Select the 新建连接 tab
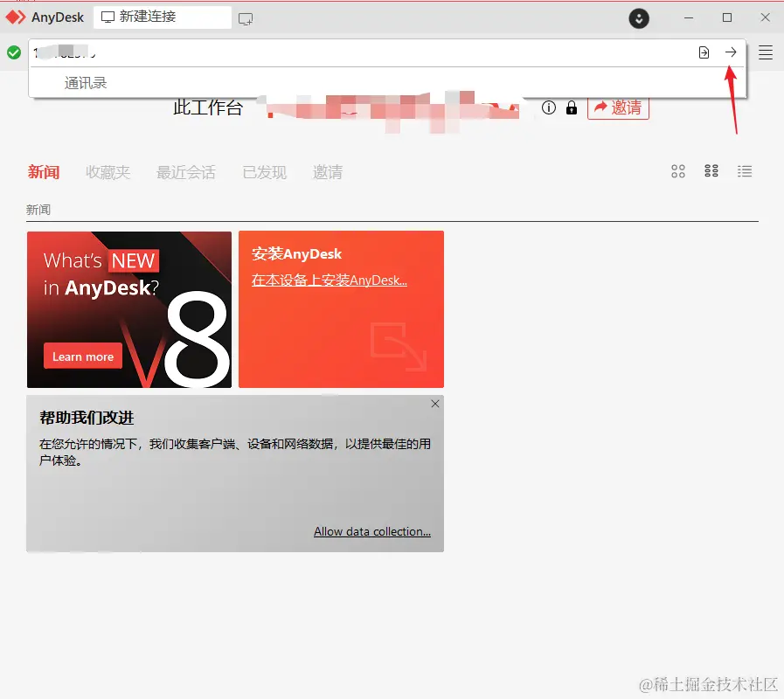Image resolution: width=784 pixels, height=699 pixels. click(163, 17)
